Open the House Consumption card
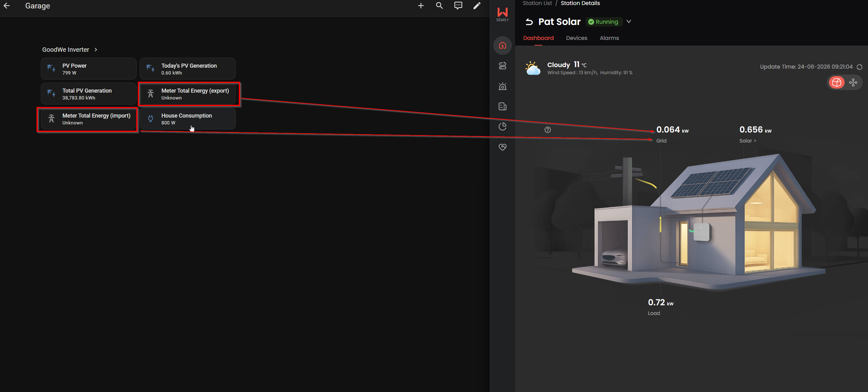Viewport: 868px width, 392px height. [x=187, y=119]
